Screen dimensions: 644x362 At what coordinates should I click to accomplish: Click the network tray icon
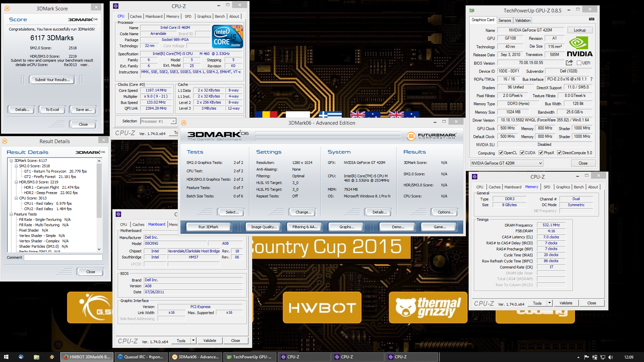(x=603, y=357)
